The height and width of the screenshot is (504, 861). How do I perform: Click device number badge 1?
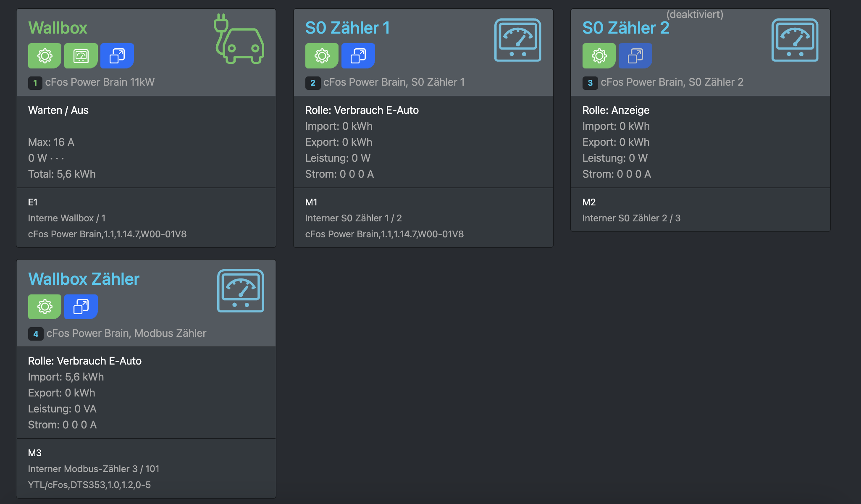point(35,83)
